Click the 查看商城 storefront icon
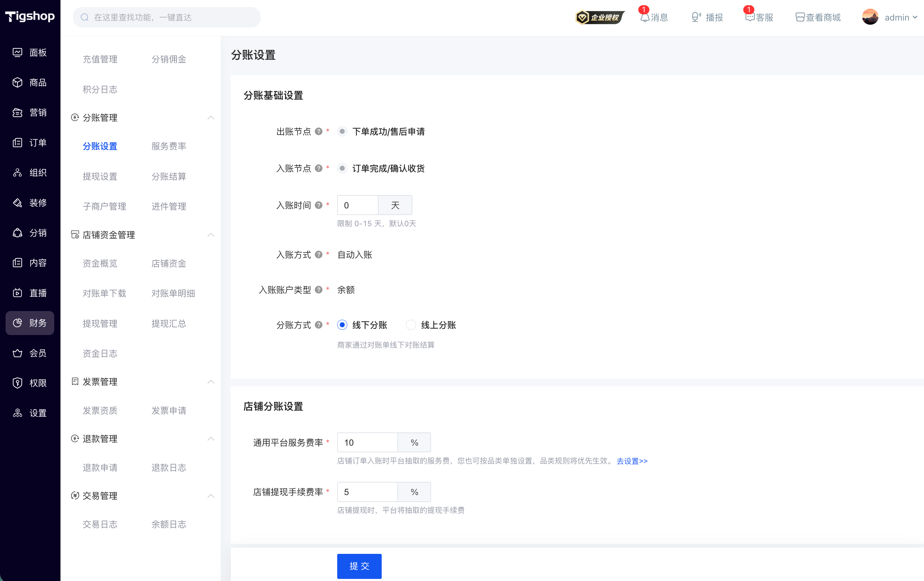 (800, 17)
